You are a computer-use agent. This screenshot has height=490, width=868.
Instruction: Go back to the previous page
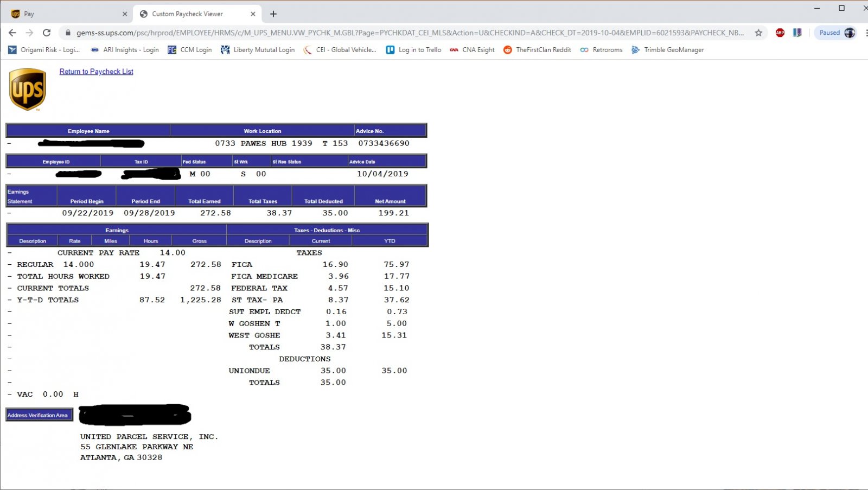[12, 33]
